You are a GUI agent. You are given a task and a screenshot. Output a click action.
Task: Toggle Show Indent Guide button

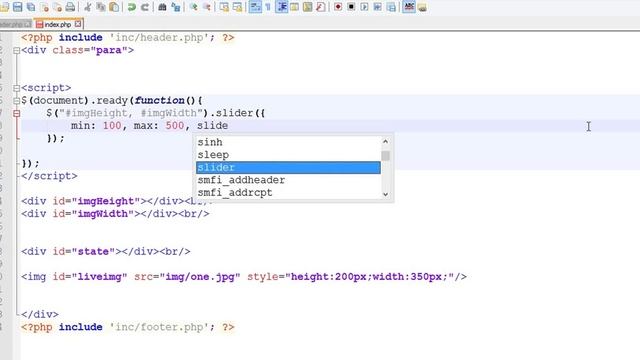(x=282, y=7)
